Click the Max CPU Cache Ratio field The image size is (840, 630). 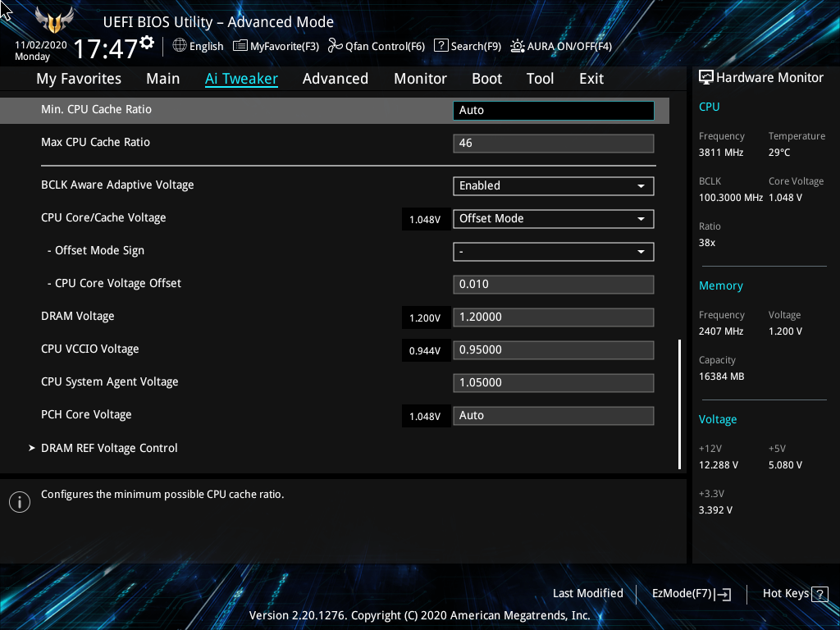click(x=554, y=143)
